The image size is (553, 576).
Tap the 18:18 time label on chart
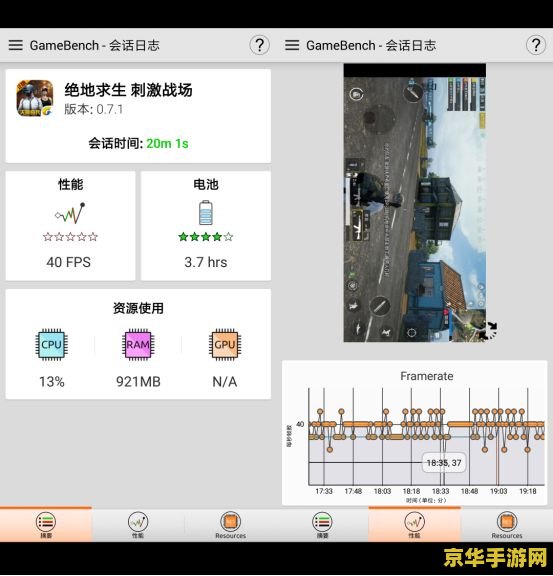(x=411, y=491)
